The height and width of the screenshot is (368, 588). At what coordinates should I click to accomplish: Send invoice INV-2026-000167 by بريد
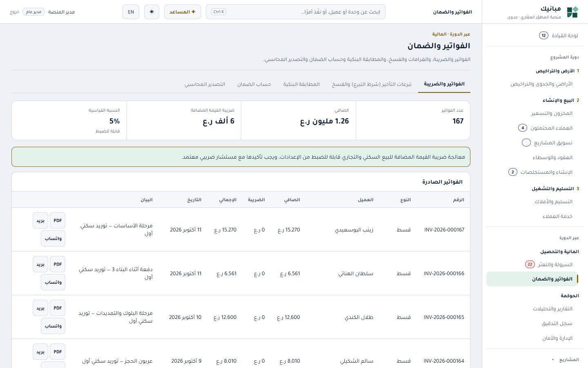[x=40, y=220]
